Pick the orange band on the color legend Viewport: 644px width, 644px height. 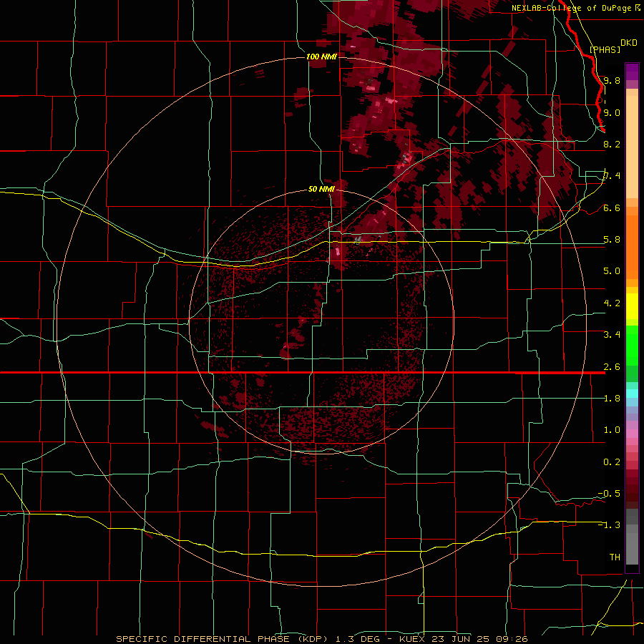[x=632, y=248]
